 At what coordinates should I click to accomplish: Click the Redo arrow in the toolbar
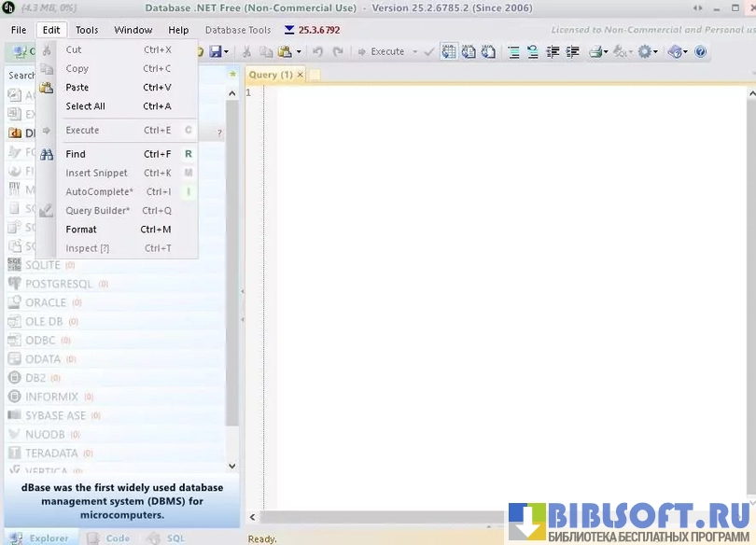click(337, 52)
